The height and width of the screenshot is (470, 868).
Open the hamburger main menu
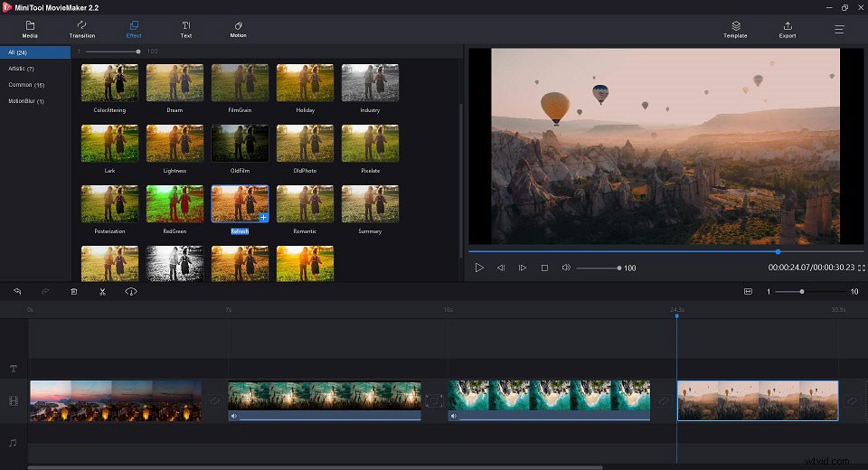point(839,30)
